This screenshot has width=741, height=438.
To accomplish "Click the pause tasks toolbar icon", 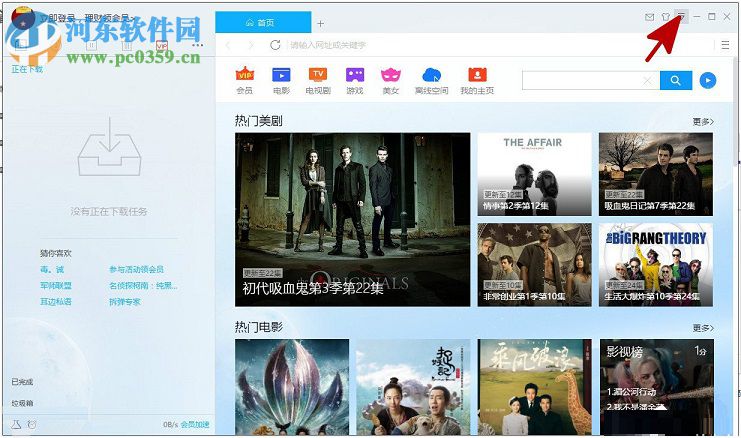I will [92, 45].
